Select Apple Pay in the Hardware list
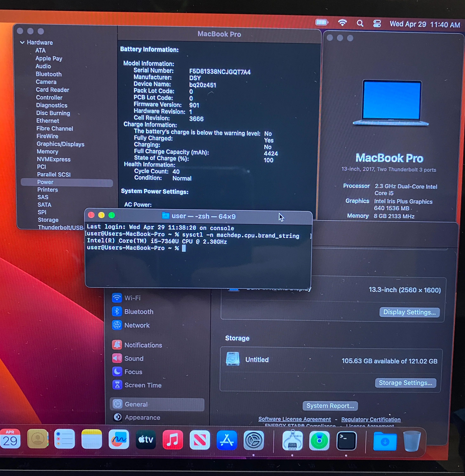465x476 pixels. [49, 58]
